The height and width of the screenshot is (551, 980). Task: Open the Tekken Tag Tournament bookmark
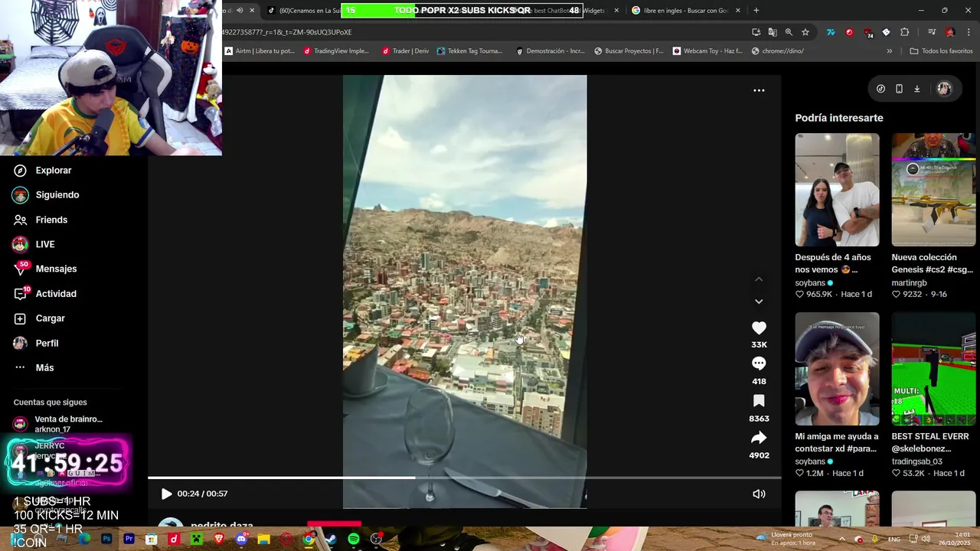tap(469, 51)
